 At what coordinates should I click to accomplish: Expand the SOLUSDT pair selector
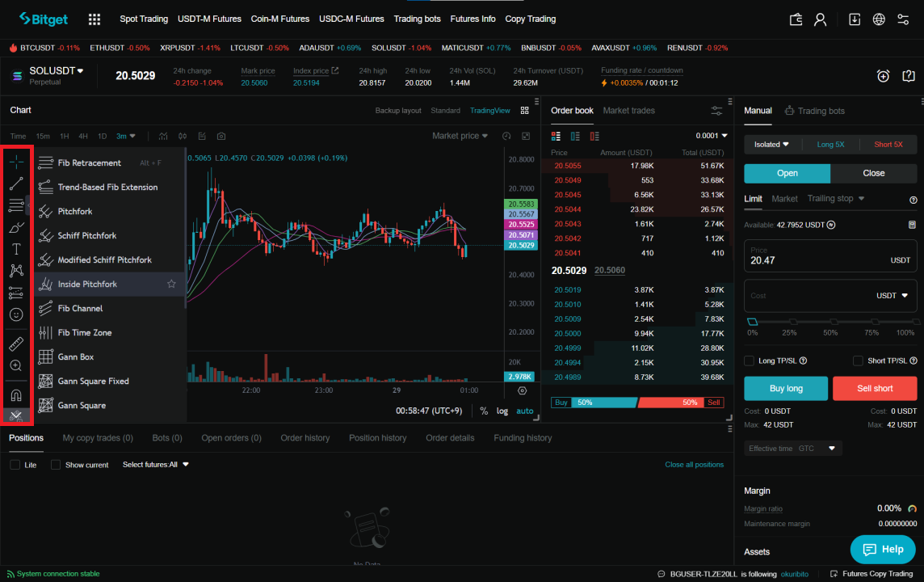(x=56, y=71)
